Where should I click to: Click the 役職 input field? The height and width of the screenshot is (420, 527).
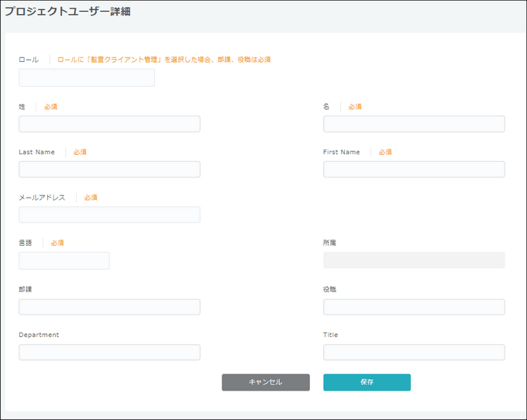click(x=414, y=307)
